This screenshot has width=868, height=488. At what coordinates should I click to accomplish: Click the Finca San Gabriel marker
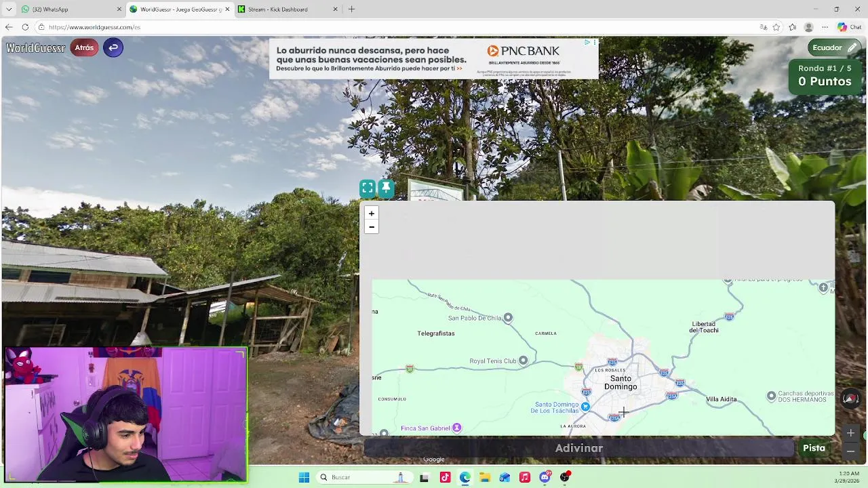(x=457, y=428)
